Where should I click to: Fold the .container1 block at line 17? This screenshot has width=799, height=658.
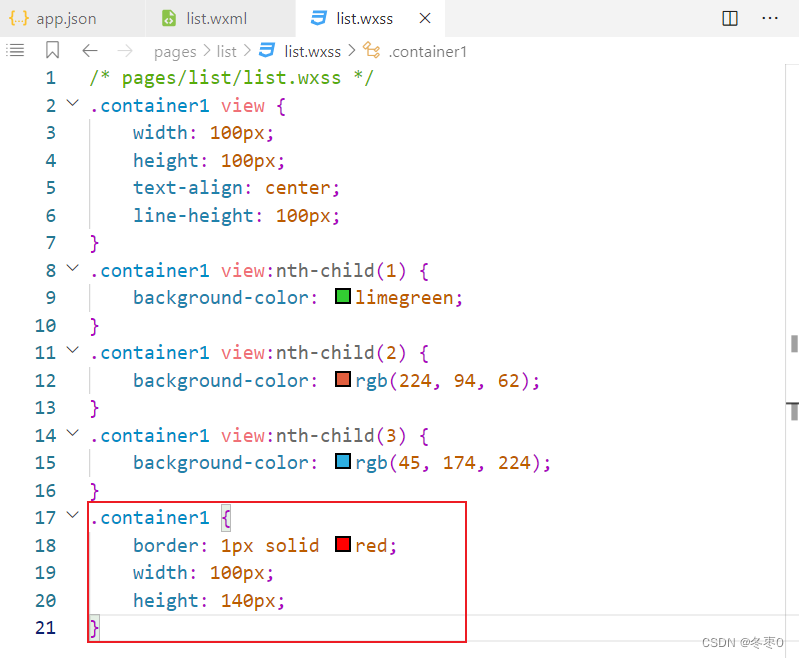coord(72,517)
